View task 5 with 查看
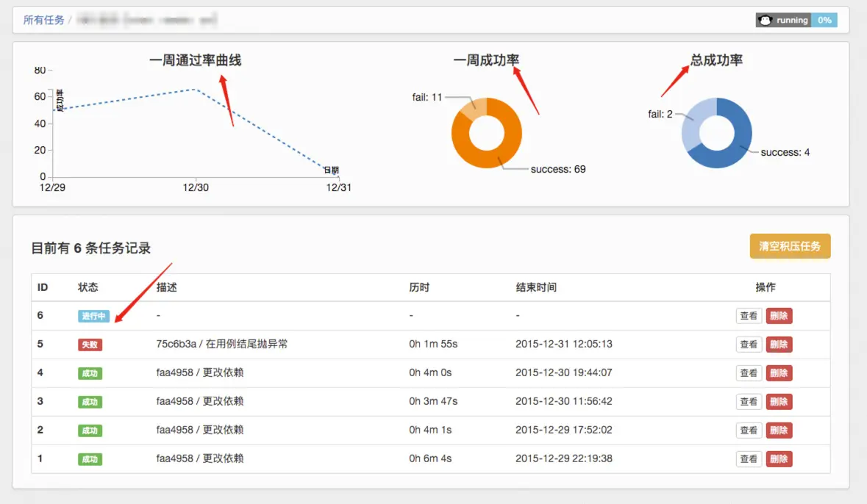 (x=749, y=345)
